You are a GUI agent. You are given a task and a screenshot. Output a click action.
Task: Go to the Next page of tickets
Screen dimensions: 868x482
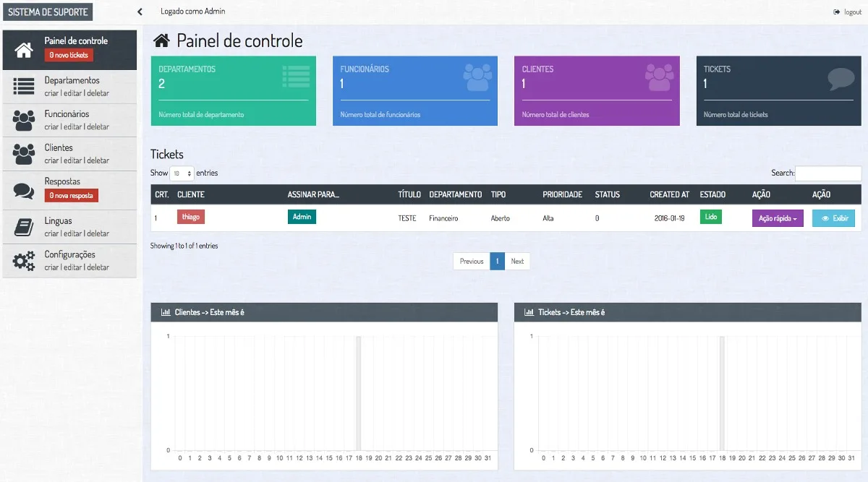(517, 262)
